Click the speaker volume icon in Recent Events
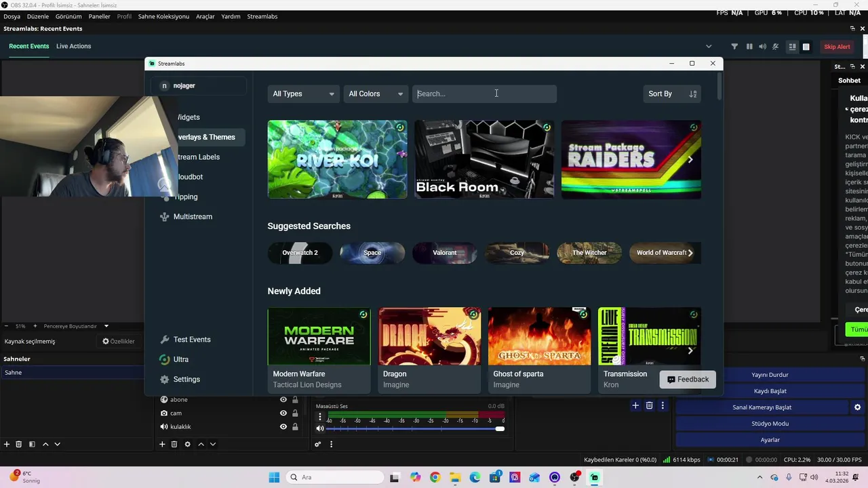The height and width of the screenshot is (488, 868). [763, 47]
